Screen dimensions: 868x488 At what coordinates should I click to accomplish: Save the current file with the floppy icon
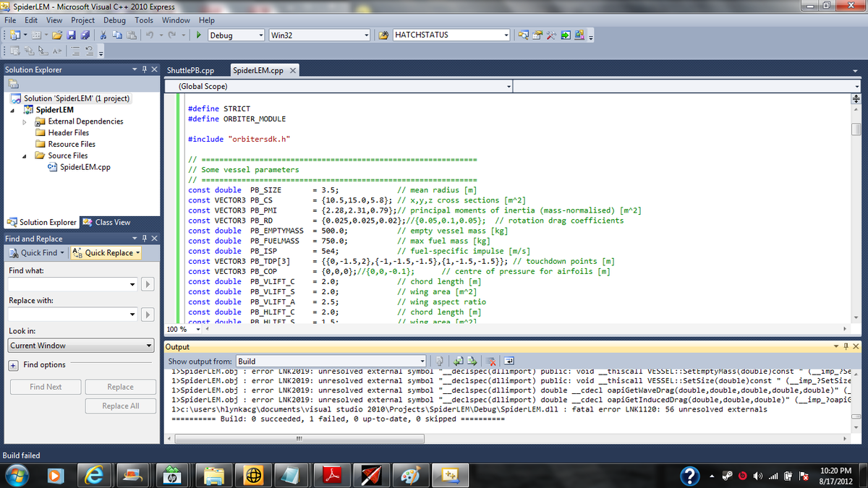[x=72, y=35]
